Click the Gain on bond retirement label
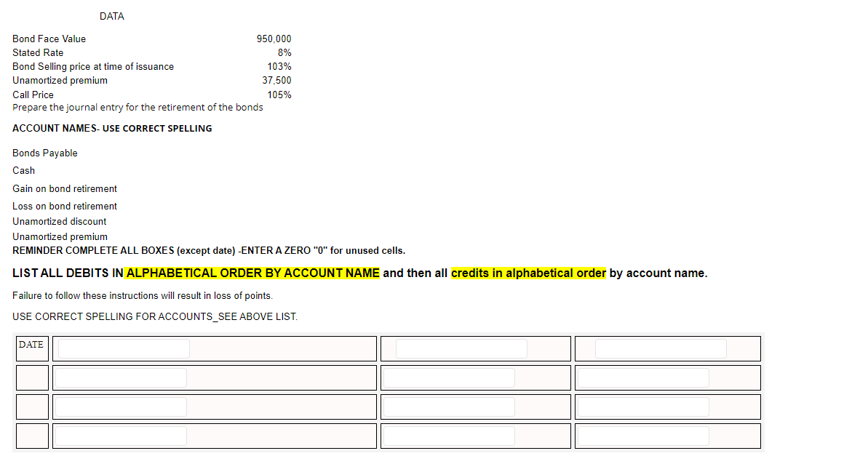Viewport: 868px width, 464px height. coord(64,188)
